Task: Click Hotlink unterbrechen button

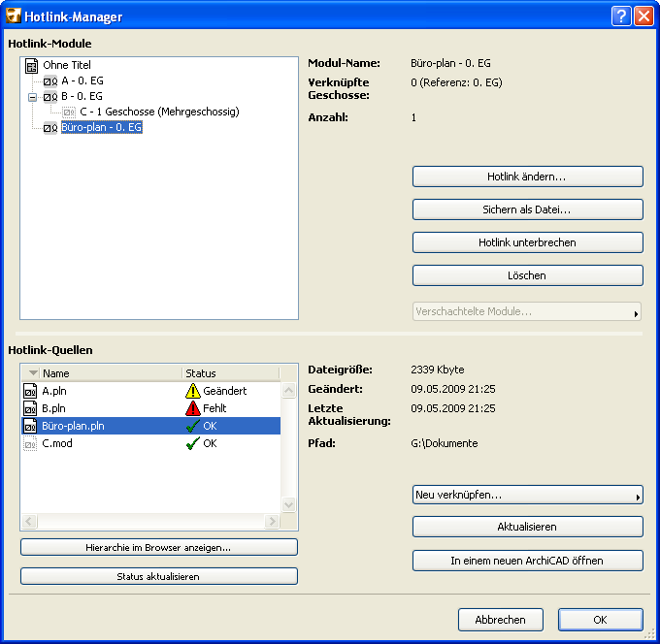Action: pyautogui.click(x=527, y=242)
